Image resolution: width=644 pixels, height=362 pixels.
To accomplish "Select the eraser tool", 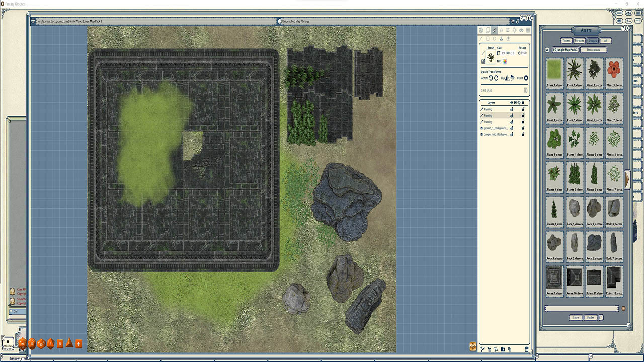I will click(508, 38).
